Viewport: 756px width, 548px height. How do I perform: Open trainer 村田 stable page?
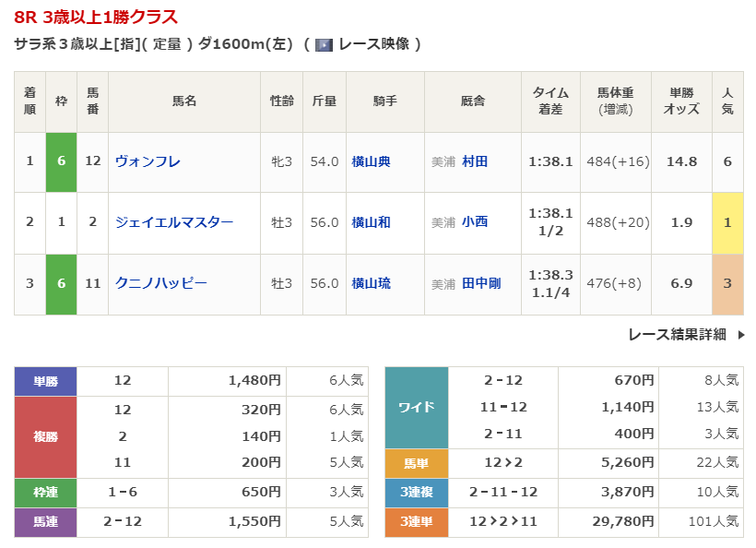(x=475, y=161)
